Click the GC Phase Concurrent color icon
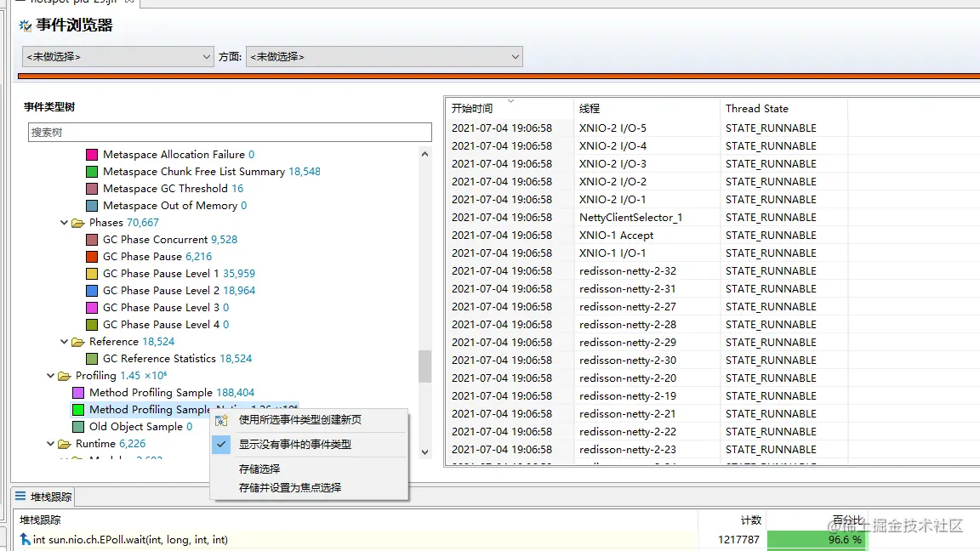This screenshot has height=551, width=980. coord(92,239)
